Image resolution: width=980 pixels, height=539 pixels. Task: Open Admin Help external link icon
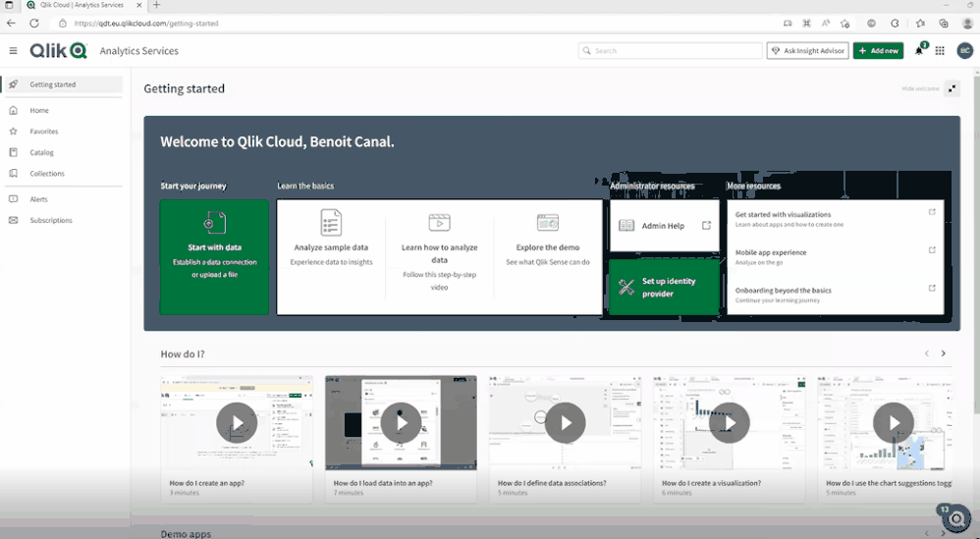(706, 226)
